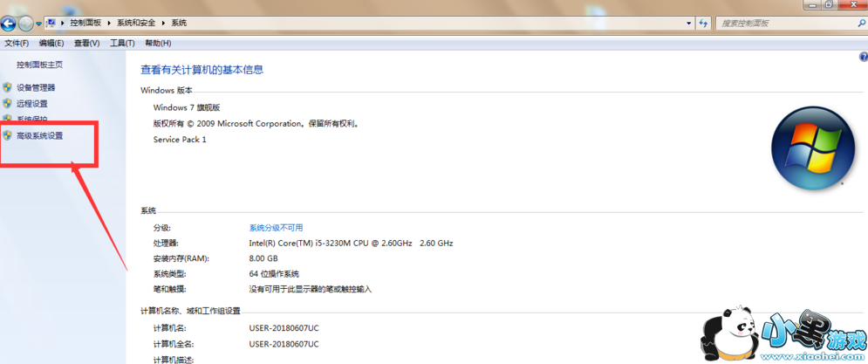Click the shield icon beside 远程设置
The width and height of the screenshot is (868, 364).
7,103
